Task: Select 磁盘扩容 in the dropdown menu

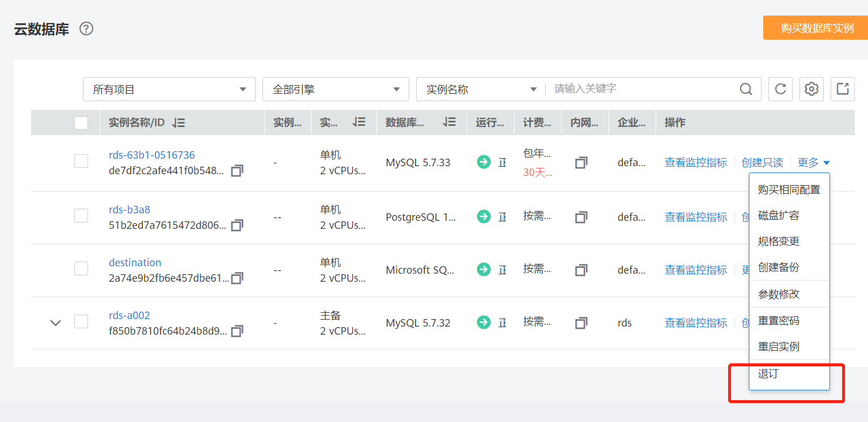Action: (x=778, y=216)
